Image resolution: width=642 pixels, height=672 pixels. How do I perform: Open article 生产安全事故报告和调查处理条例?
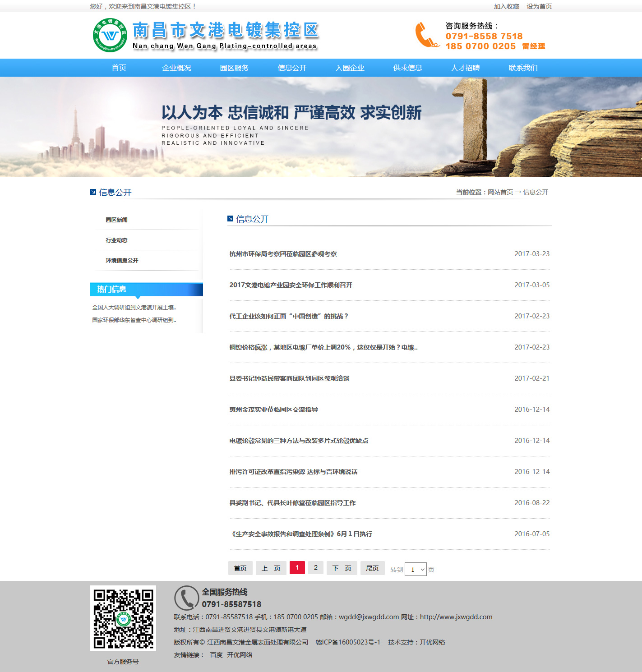(301, 534)
